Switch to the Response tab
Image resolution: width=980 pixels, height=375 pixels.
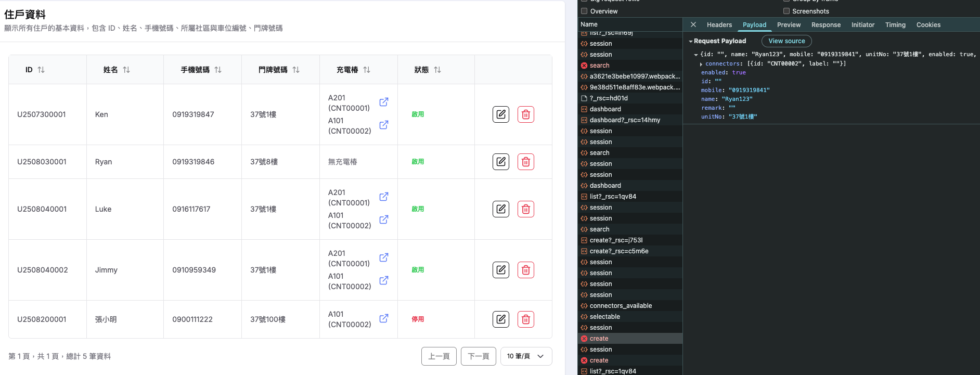(826, 25)
